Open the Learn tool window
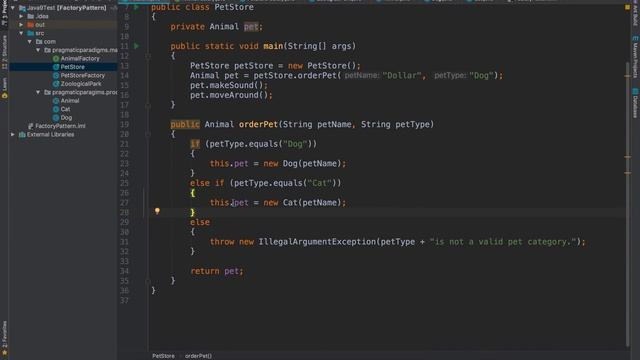Viewport: 640px width, 360px height. pos(4,88)
